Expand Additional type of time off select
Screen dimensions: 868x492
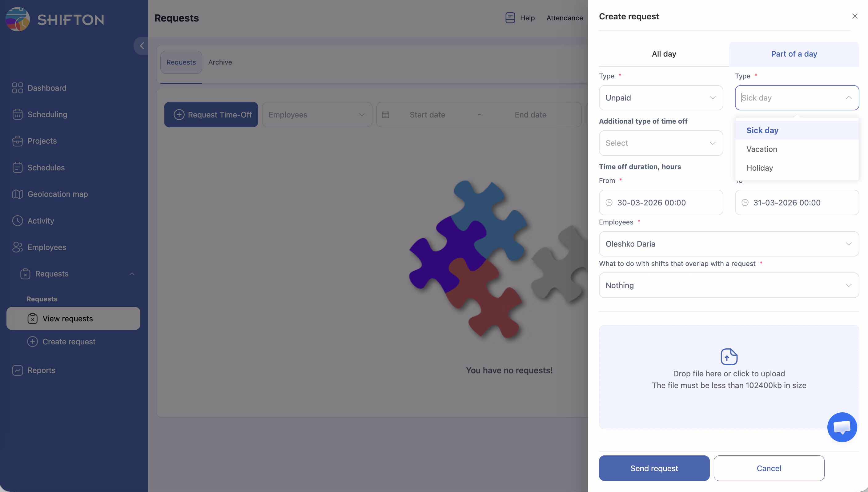660,143
